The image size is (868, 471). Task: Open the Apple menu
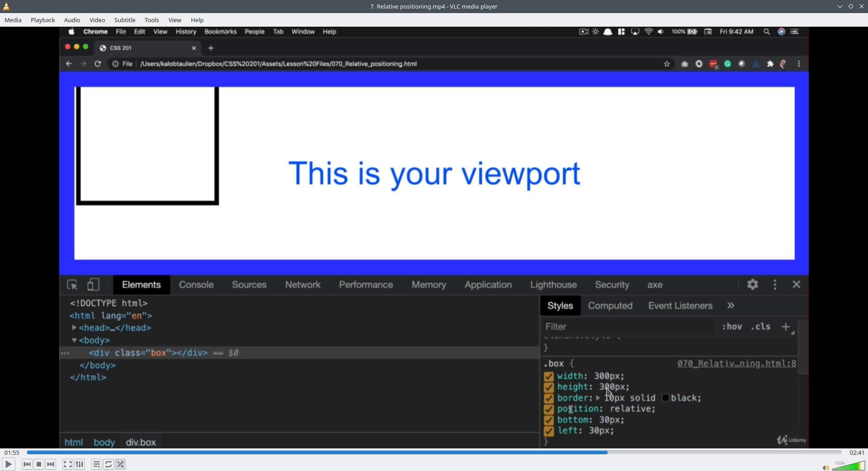(x=71, y=32)
